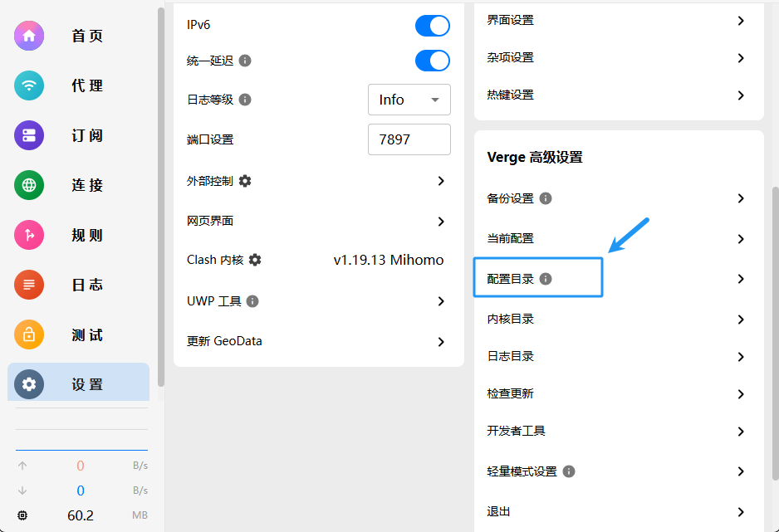Click the gear icon next to 外部控制
The height and width of the screenshot is (532, 779).
(x=245, y=181)
